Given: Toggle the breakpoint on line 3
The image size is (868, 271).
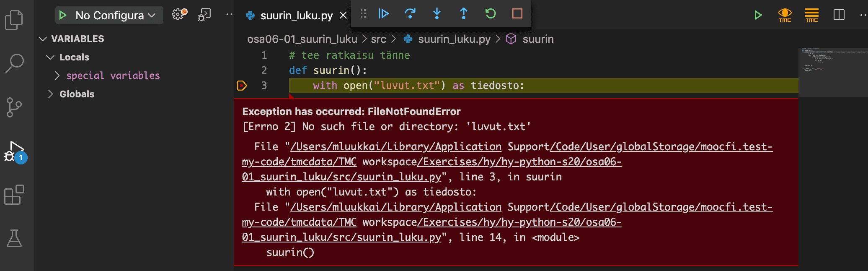Looking at the screenshot, I should 242,86.
